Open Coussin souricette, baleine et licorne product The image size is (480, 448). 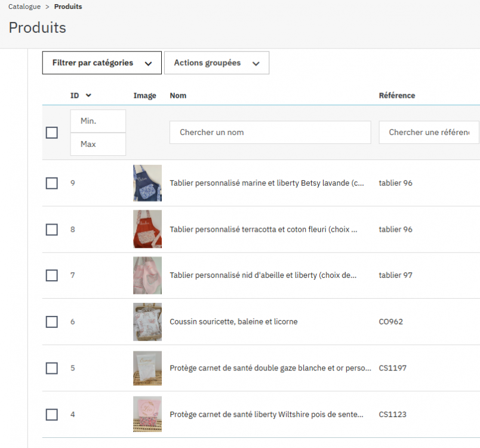pyautogui.click(x=233, y=322)
